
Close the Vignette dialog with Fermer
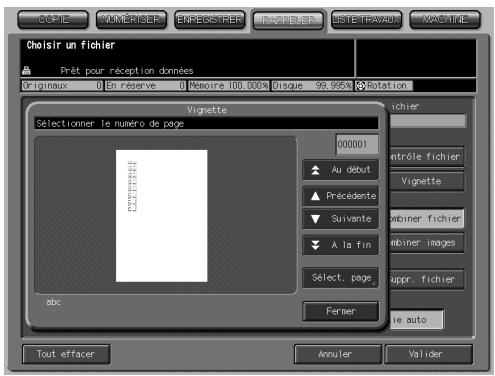341,311
